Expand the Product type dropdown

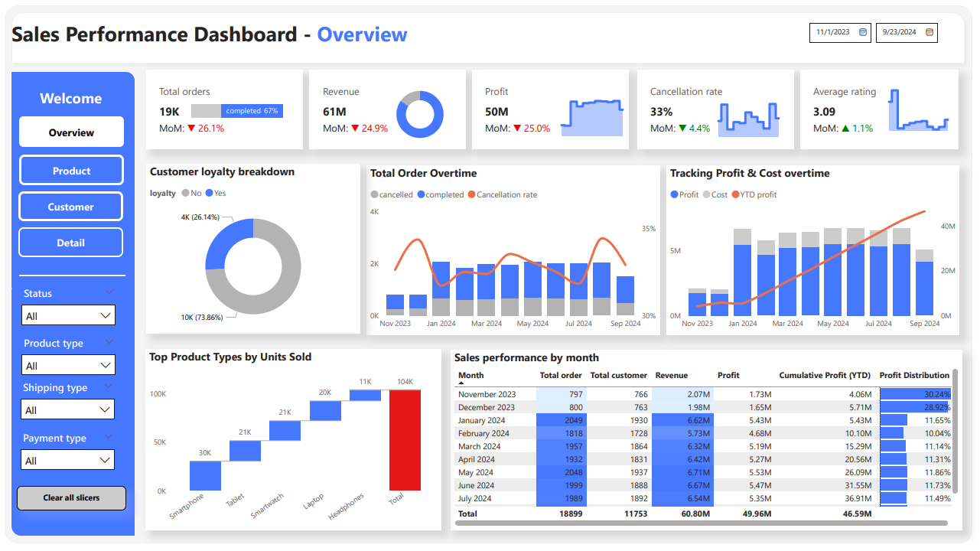pos(68,365)
